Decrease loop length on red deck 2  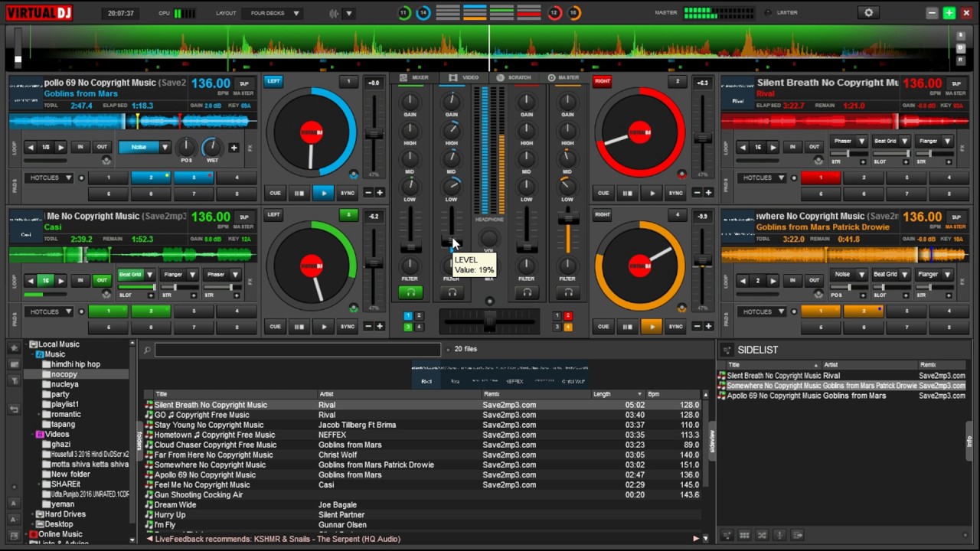pyautogui.click(x=743, y=147)
